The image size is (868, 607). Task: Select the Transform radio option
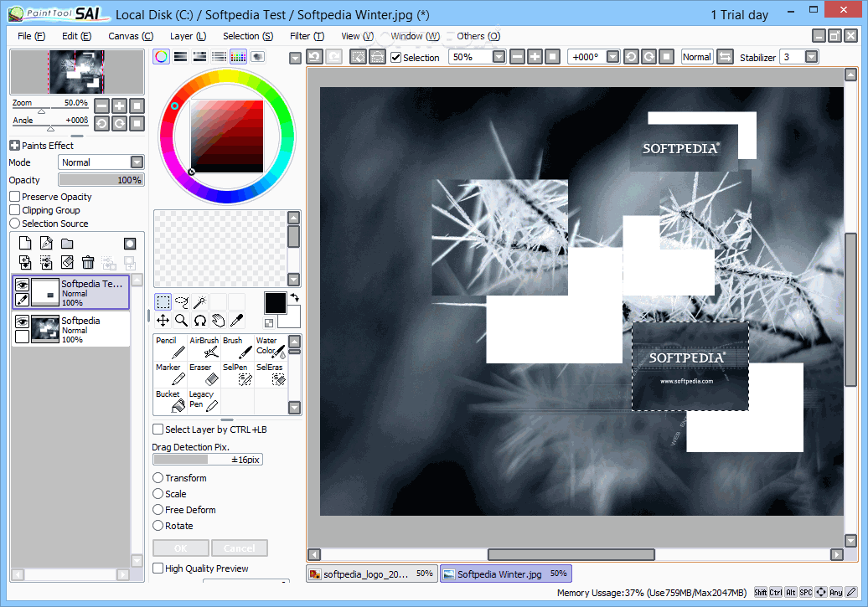(158, 477)
